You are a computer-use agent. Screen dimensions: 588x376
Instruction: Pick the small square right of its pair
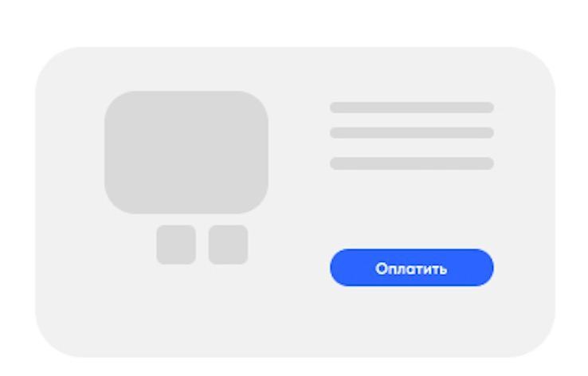point(229,245)
